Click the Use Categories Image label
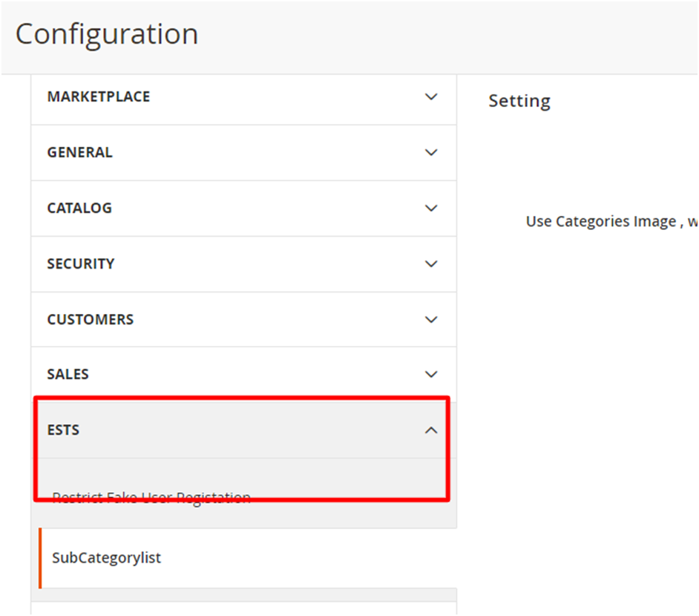 (600, 221)
